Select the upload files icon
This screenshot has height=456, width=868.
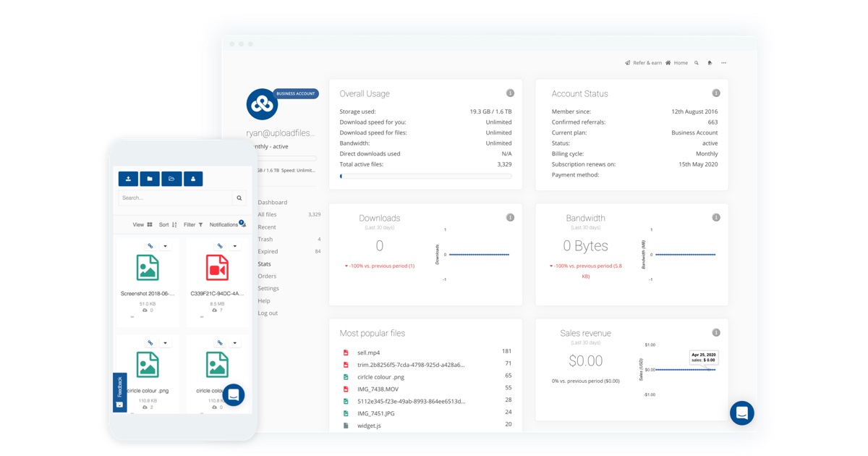coord(128,179)
